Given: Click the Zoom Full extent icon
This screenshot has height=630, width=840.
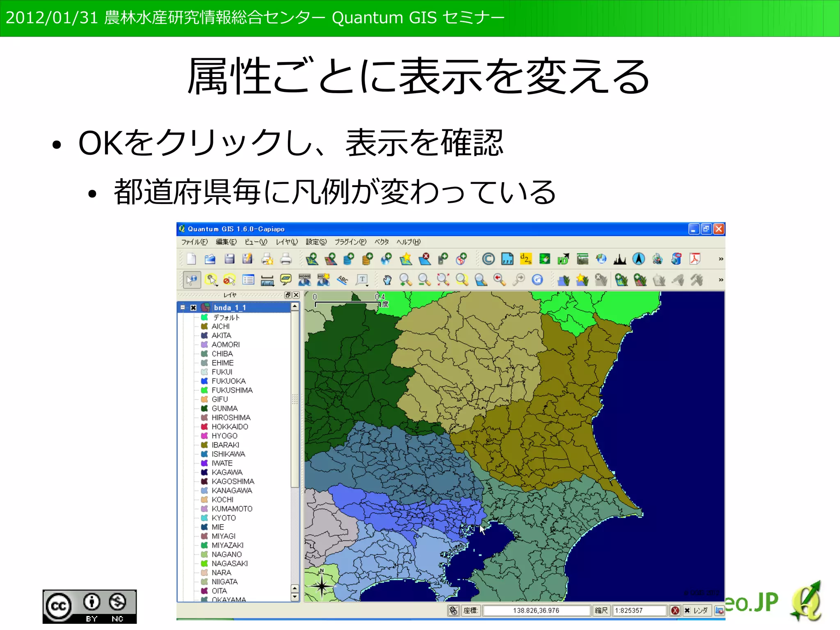Looking at the screenshot, I should (443, 280).
